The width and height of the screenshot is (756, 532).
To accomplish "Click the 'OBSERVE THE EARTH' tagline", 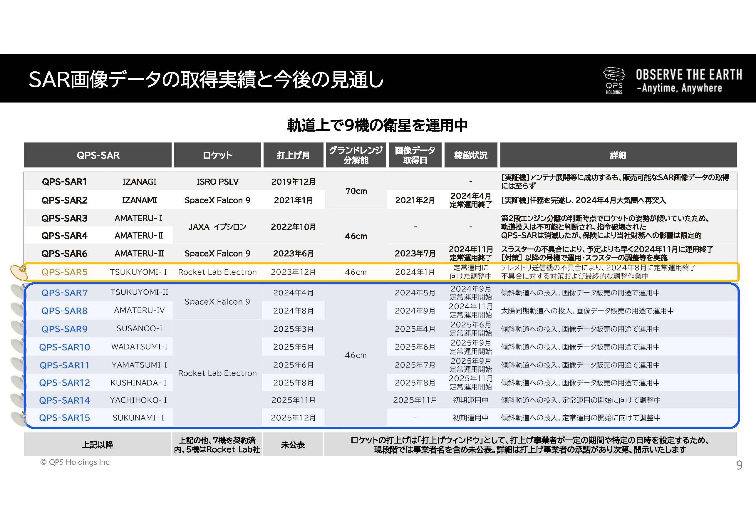I will click(689, 75).
